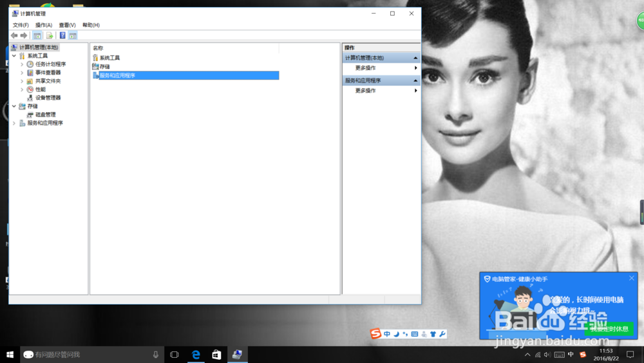Click the Export List toolbar icon
The width and height of the screenshot is (644, 363).
[50, 35]
